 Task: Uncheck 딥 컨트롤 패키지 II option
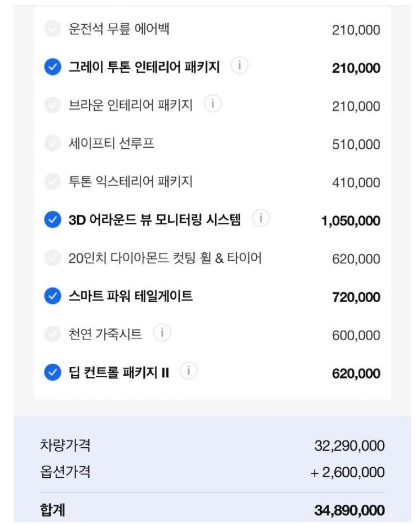point(52,372)
